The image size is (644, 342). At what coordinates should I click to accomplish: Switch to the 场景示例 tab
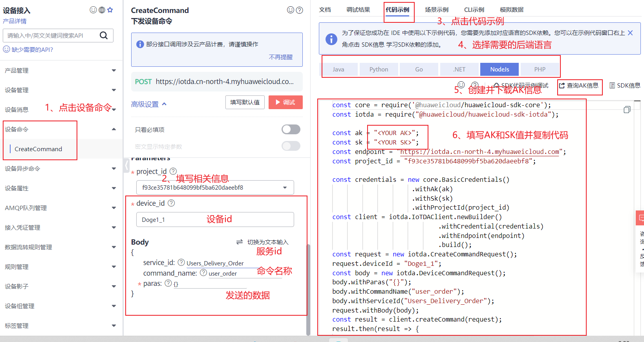point(437,10)
